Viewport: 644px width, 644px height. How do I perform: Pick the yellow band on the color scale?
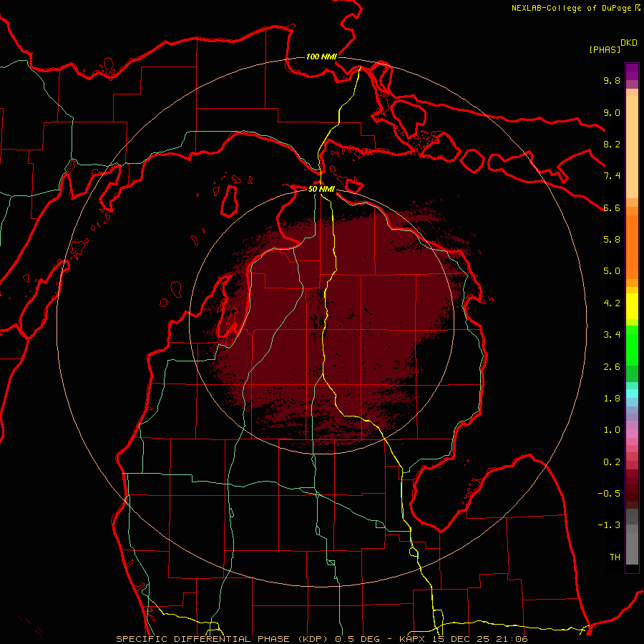tap(632, 306)
